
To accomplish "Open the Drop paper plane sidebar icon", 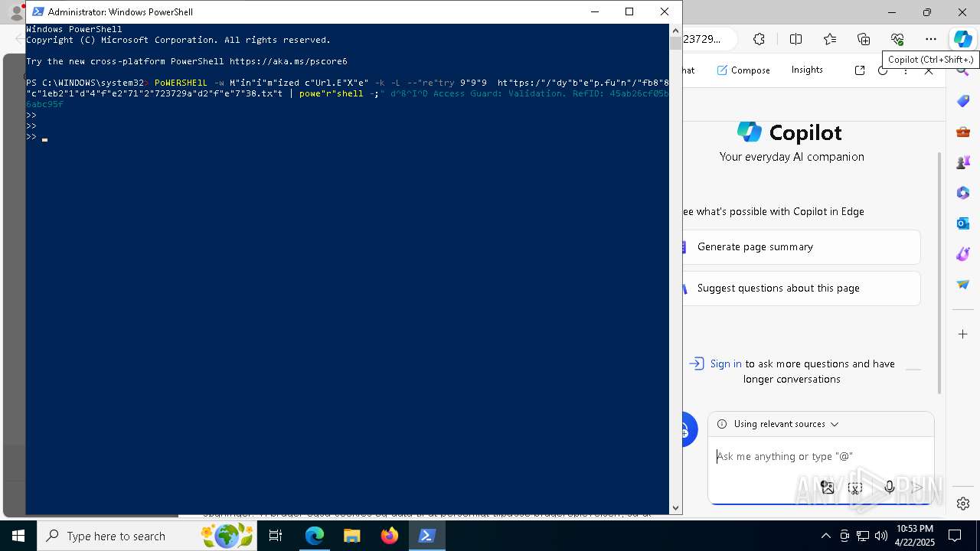I will point(963,285).
